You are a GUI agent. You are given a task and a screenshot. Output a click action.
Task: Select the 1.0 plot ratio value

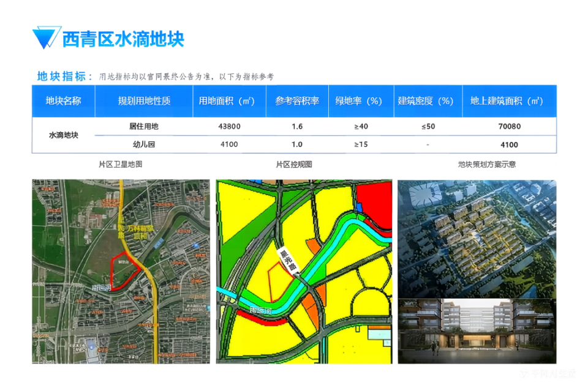coord(297,144)
